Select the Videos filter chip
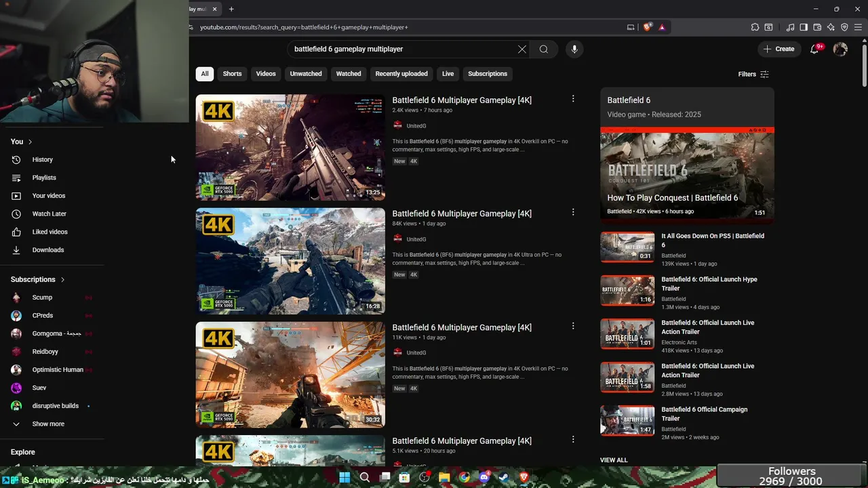 (266, 73)
